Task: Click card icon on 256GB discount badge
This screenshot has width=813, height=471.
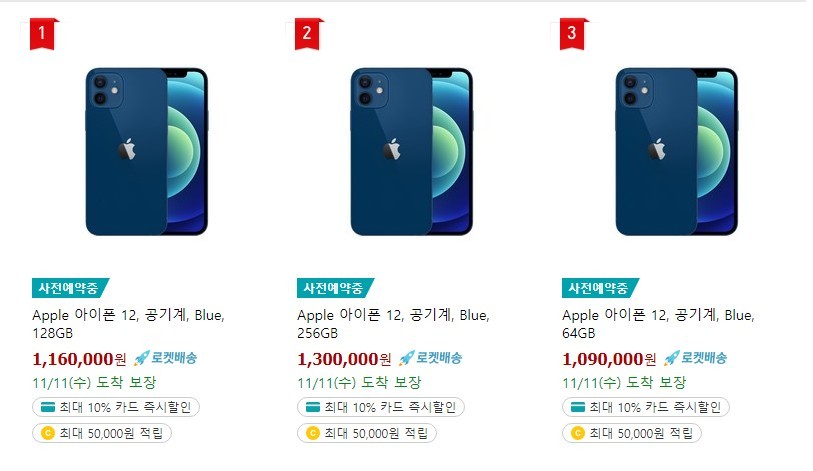Action: click(x=313, y=407)
